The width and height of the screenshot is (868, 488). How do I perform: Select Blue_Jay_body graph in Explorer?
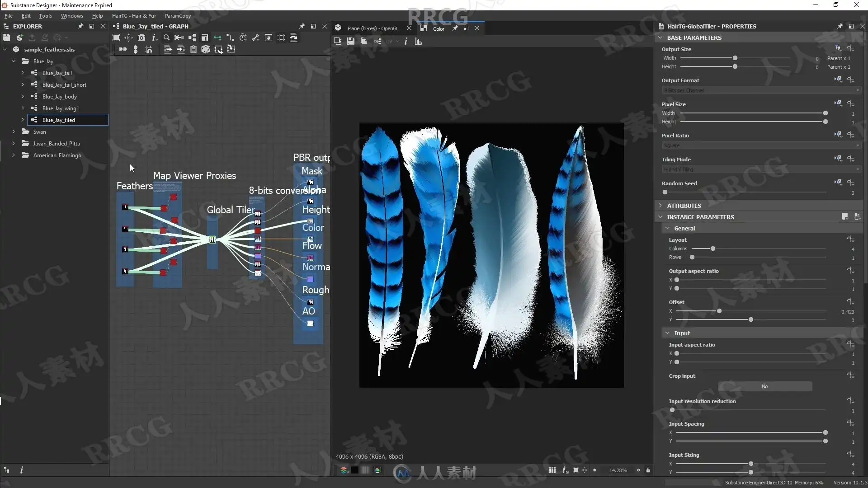coord(59,97)
